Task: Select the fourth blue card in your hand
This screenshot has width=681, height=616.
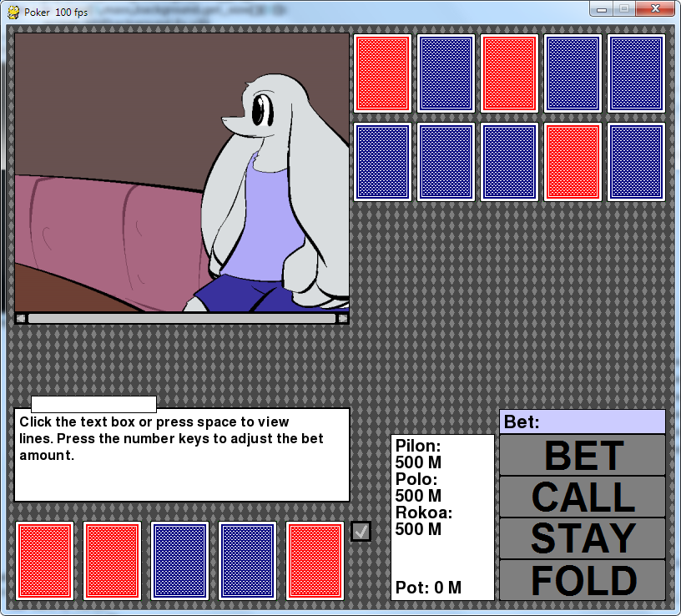Action: 247,560
